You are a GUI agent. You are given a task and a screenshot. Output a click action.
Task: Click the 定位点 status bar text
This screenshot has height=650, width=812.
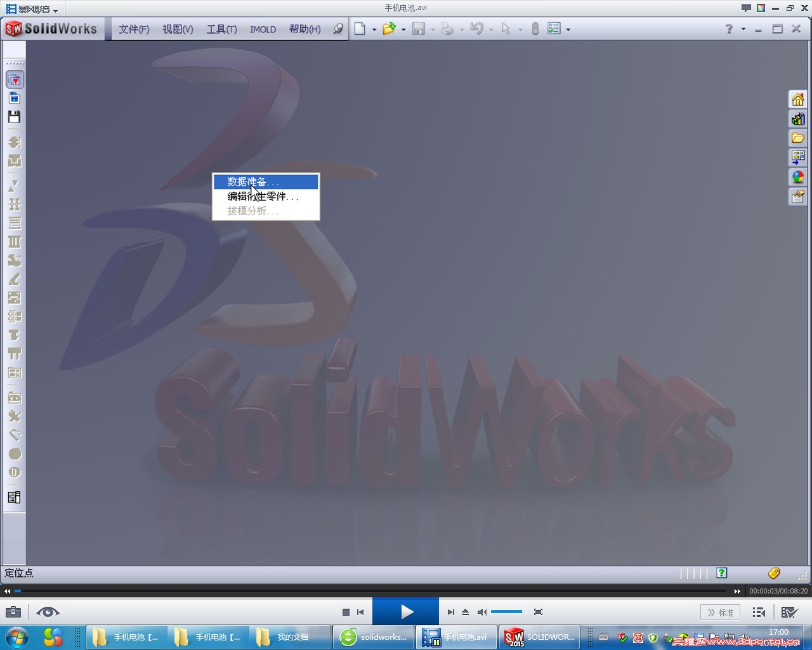[x=19, y=573]
